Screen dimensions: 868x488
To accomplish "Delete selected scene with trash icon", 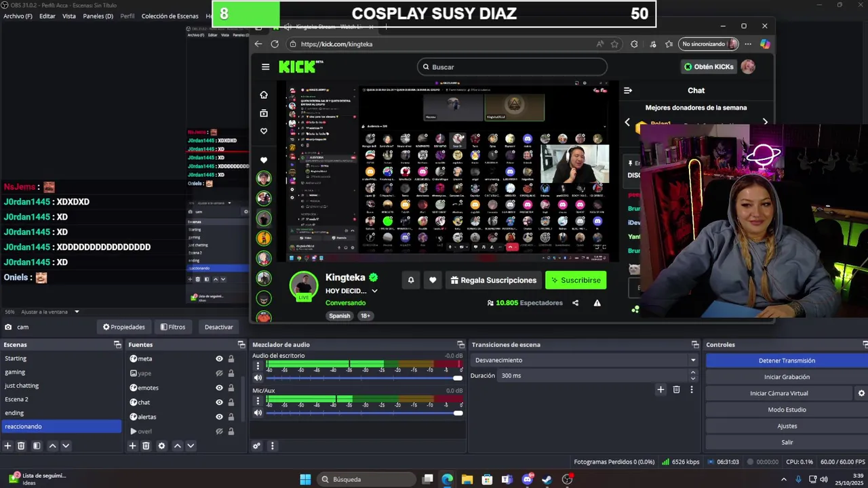I will pyautogui.click(x=21, y=446).
